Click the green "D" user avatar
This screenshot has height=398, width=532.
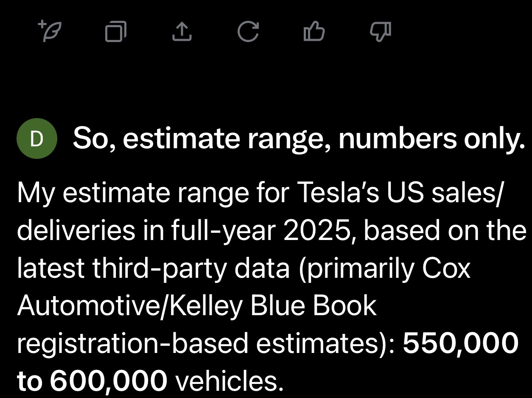coord(37,139)
